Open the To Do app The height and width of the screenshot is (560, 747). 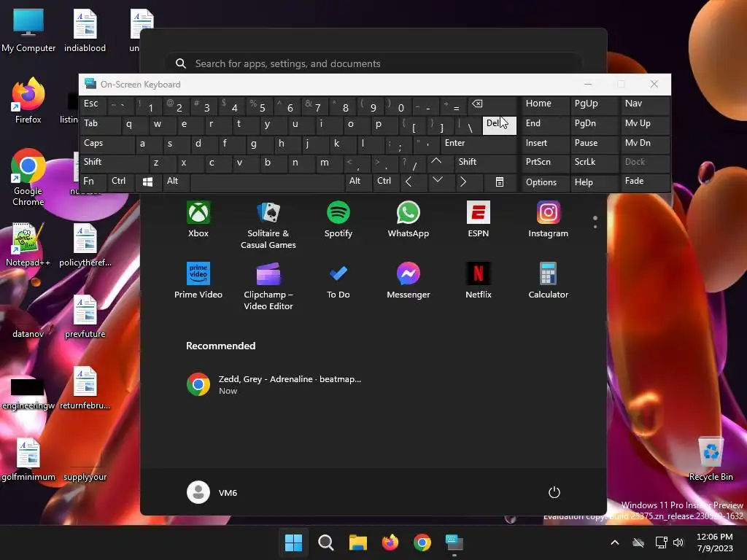point(338,281)
